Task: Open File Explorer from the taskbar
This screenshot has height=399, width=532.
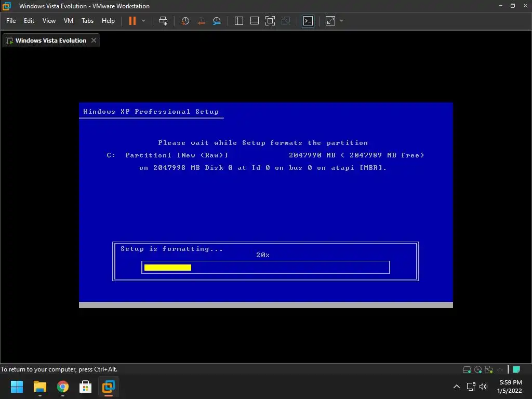Action: click(x=39, y=387)
